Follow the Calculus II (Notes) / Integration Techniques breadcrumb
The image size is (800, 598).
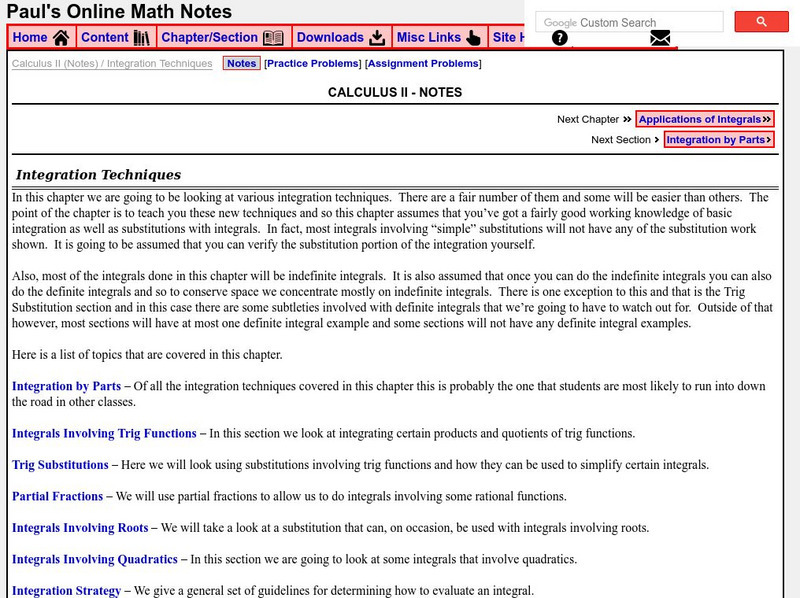tap(112, 63)
